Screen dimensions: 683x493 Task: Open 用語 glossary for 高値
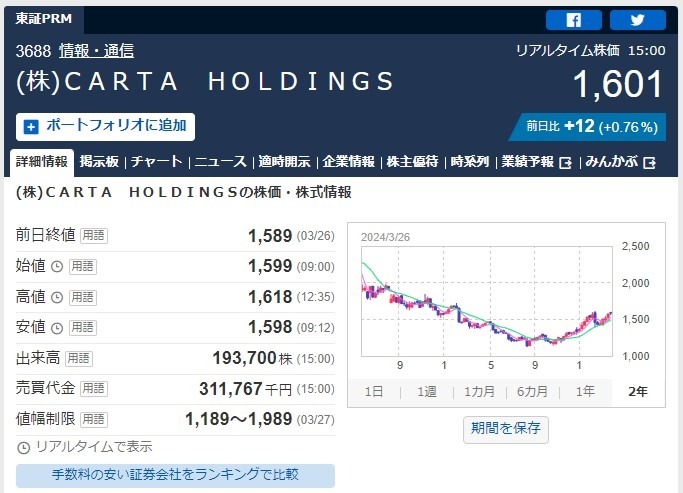83,297
